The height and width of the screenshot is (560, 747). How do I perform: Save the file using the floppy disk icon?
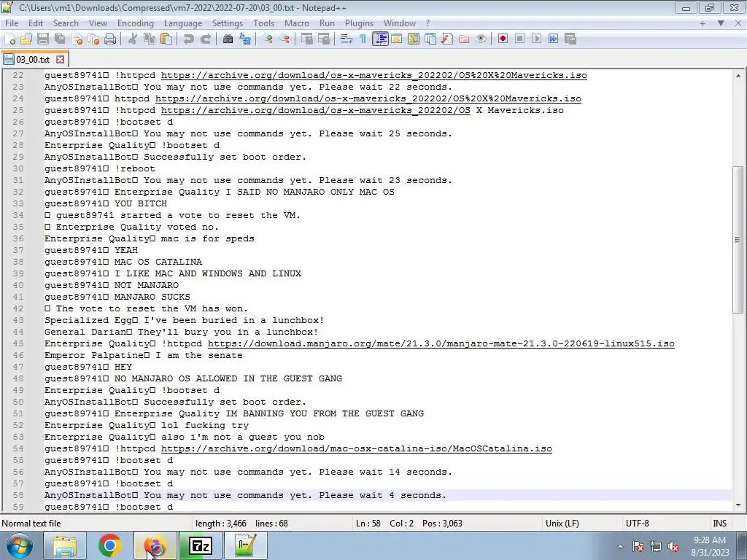click(x=43, y=39)
